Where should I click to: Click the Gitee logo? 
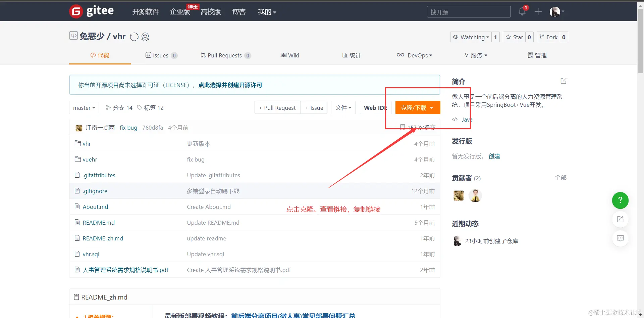[x=92, y=11]
